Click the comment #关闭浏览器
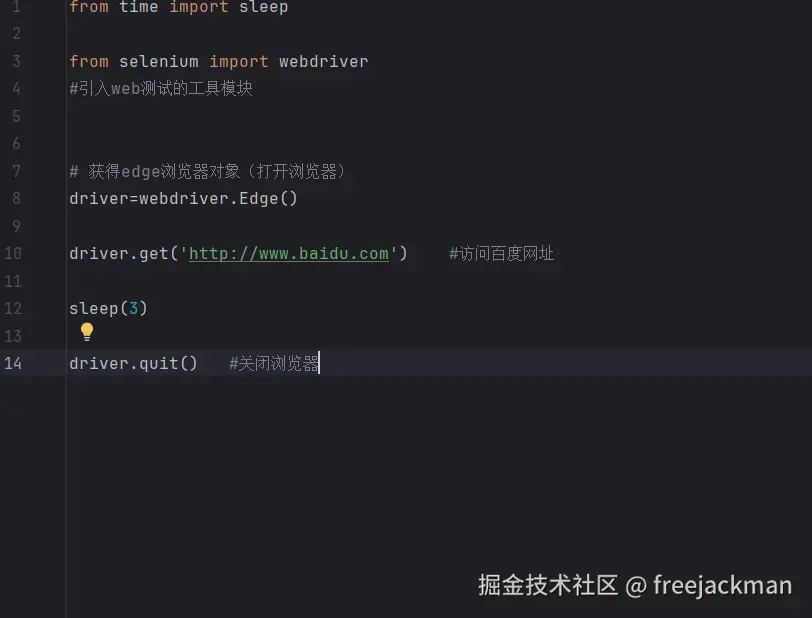The height and width of the screenshot is (618, 812). 273,363
